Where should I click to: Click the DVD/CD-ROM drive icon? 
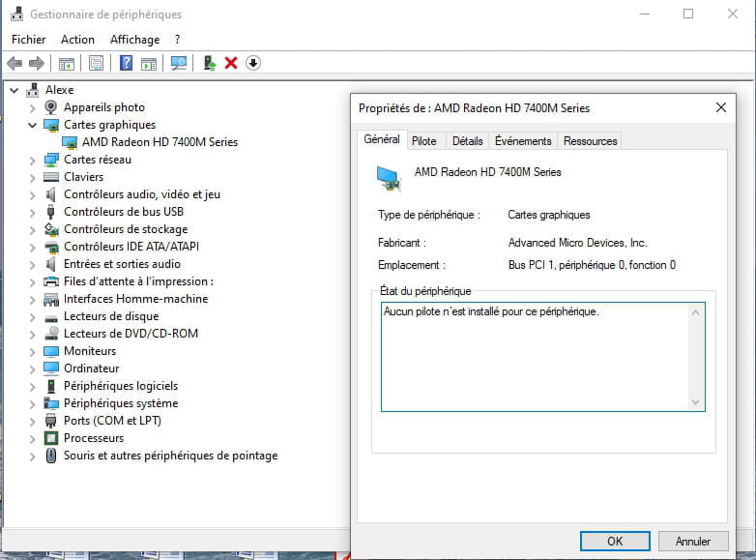tap(50, 334)
